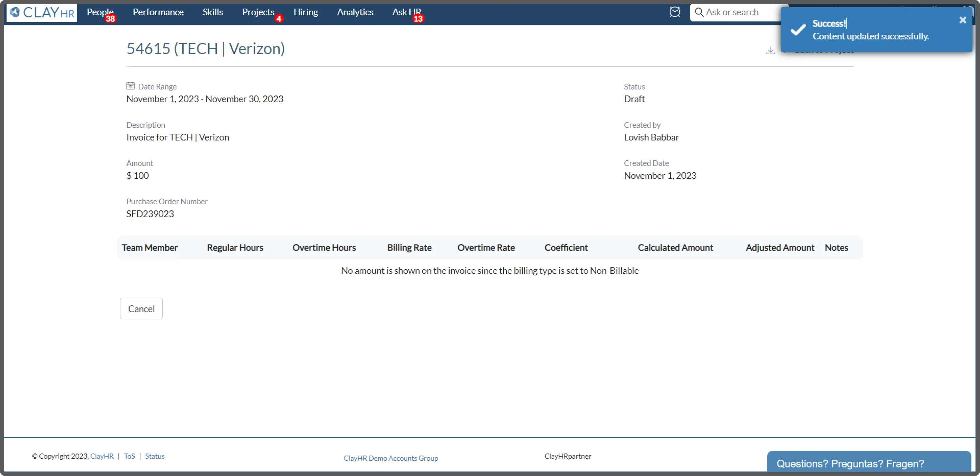Click the alarm clock icon in header

click(674, 12)
